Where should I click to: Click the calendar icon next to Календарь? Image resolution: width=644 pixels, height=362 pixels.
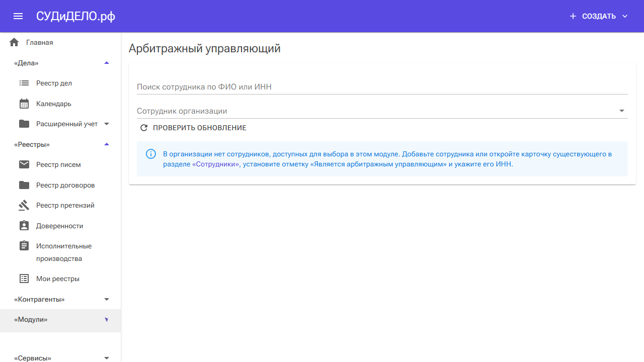pos(24,104)
